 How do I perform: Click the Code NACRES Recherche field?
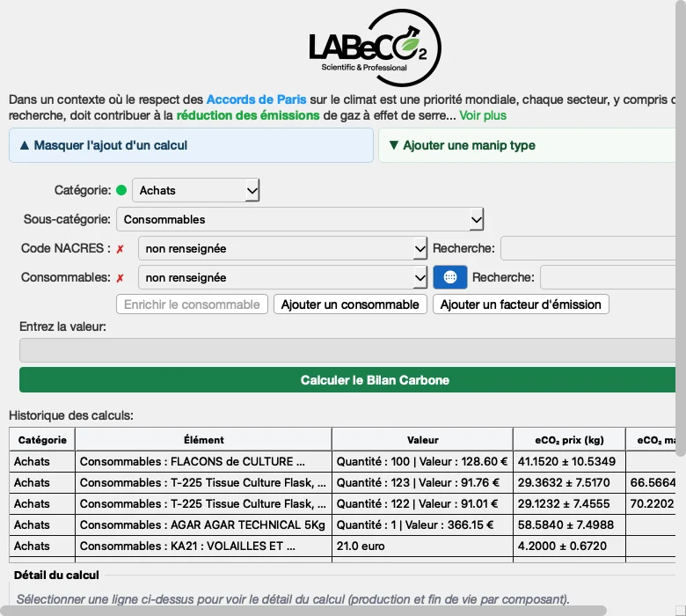coord(588,248)
